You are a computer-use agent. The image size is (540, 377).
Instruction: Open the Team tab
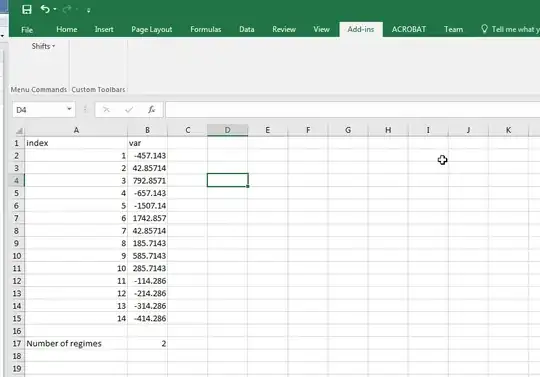click(x=453, y=30)
